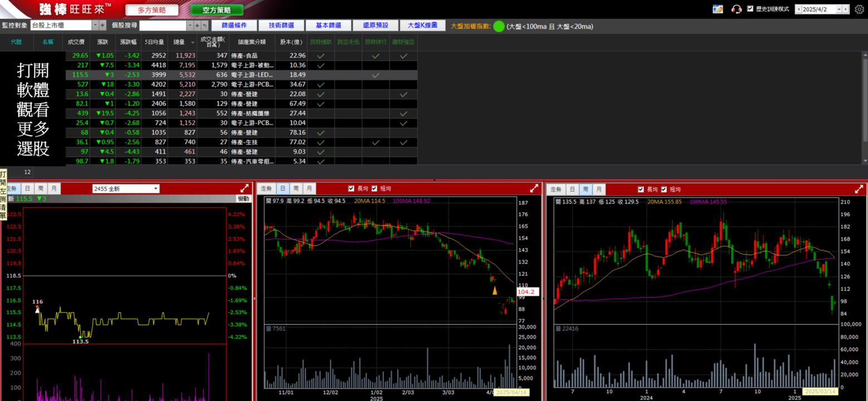868x401 pixels.
Task: Click the 變動 button on intraday panel
Action: 244,198
